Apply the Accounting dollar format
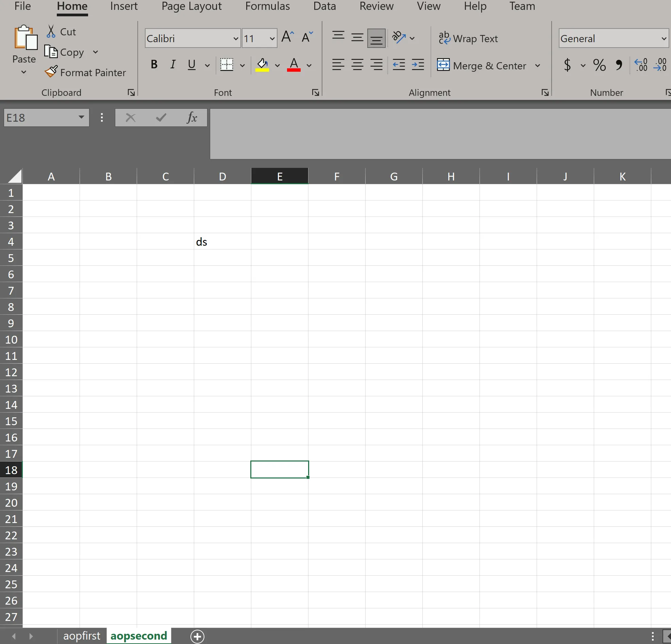 (567, 65)
